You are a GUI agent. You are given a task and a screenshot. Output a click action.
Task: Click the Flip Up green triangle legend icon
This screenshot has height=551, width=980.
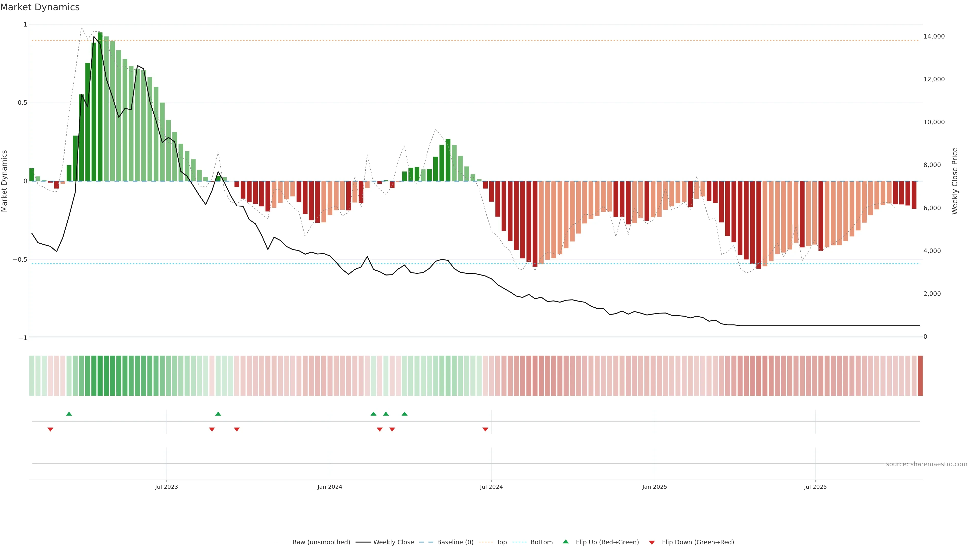tap(566, 542)
